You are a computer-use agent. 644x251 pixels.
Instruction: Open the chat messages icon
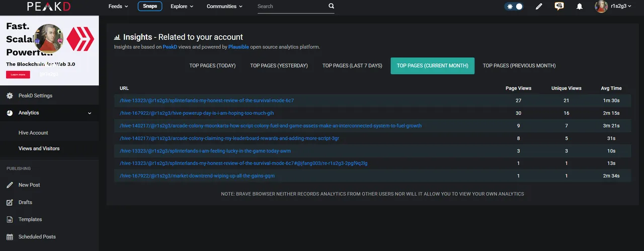(x=559, y=7)
